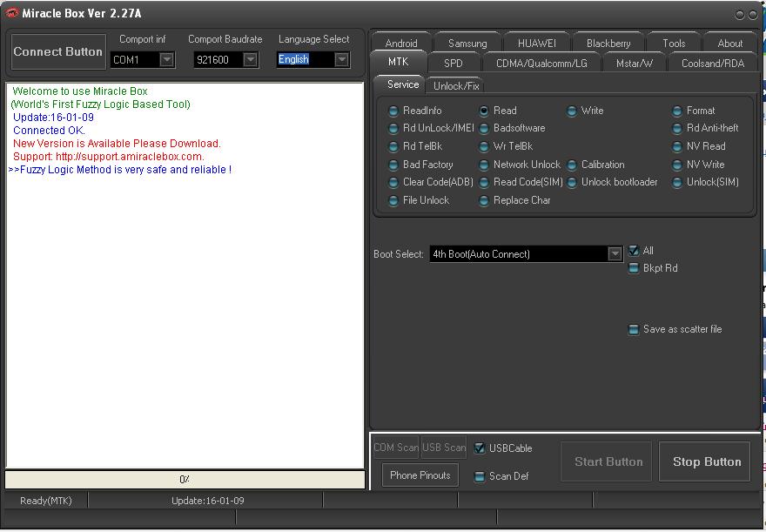This screenshot has width=766, height=532.
Task: Open the Coolsand/RDA tab
Action: 713,63
